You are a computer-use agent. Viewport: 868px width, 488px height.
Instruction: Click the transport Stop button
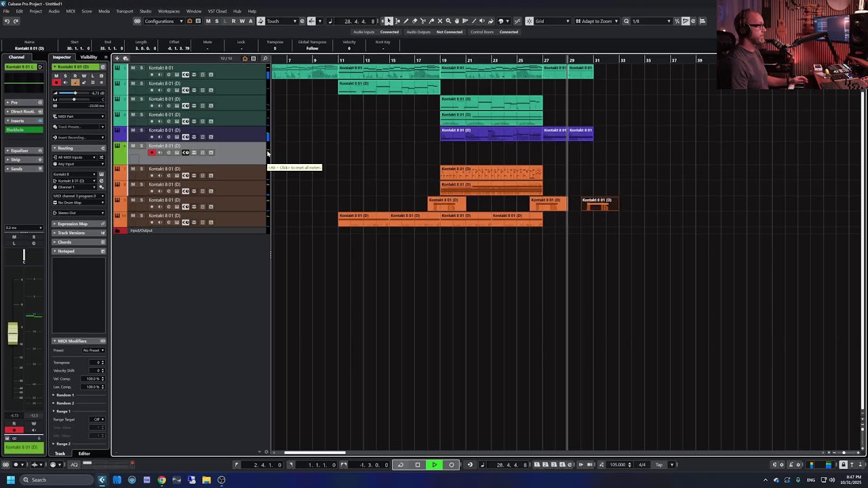click(418, 465)
